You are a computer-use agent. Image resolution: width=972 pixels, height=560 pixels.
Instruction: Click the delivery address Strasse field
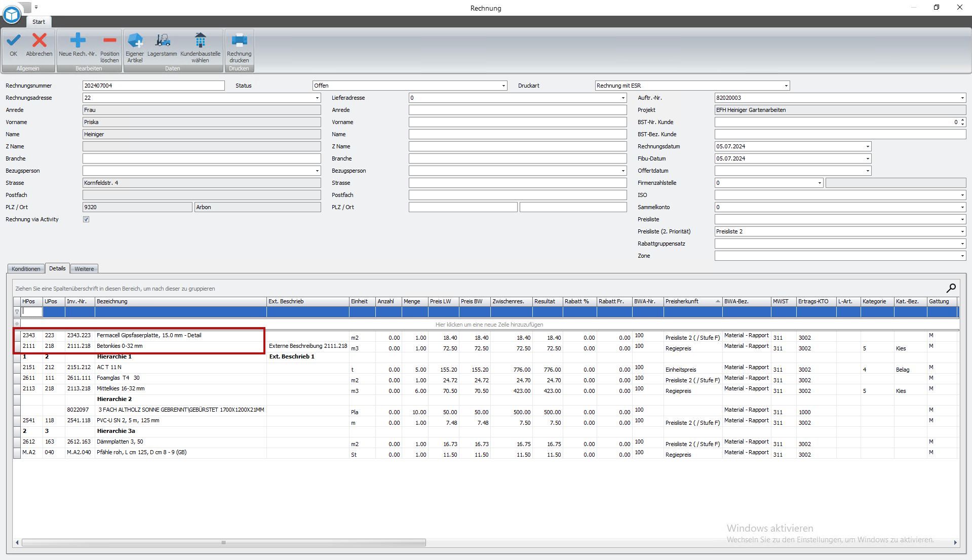pyautogui.click(x=518, y=183)
